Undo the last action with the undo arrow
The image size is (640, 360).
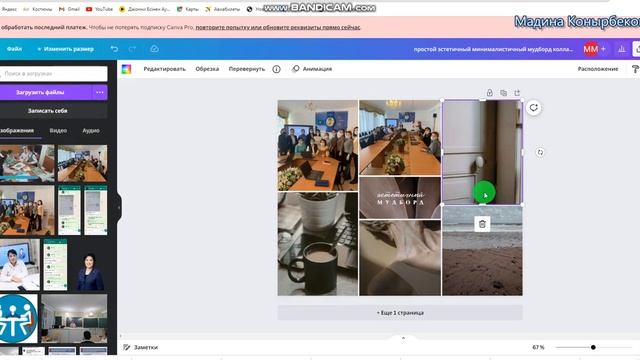click(114, 49)
